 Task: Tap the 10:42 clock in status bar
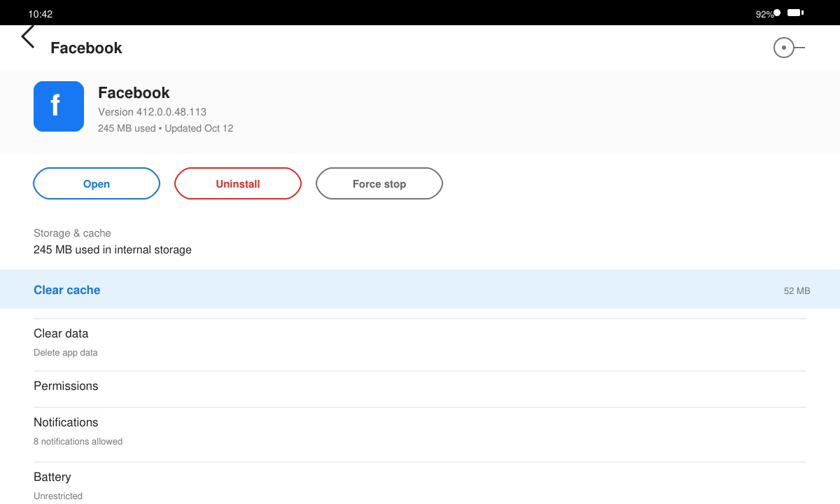pos(40,14)
